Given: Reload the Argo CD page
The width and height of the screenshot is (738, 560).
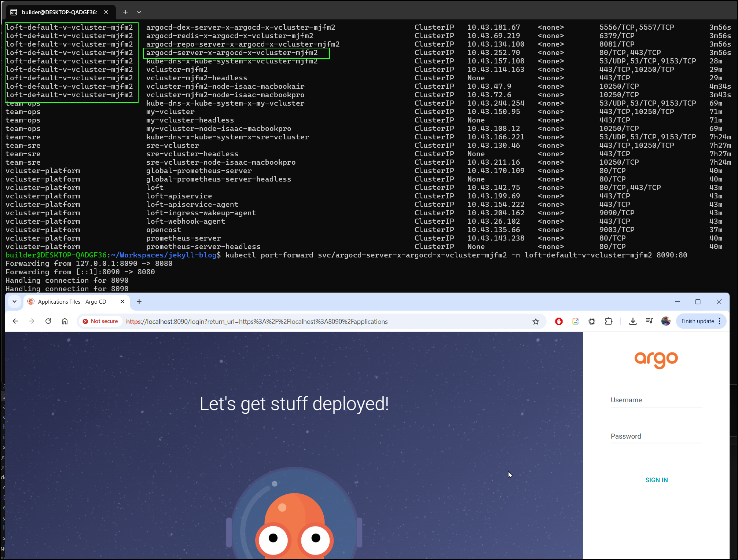Looking at the screenshot, I should click(x=48, y=321).
